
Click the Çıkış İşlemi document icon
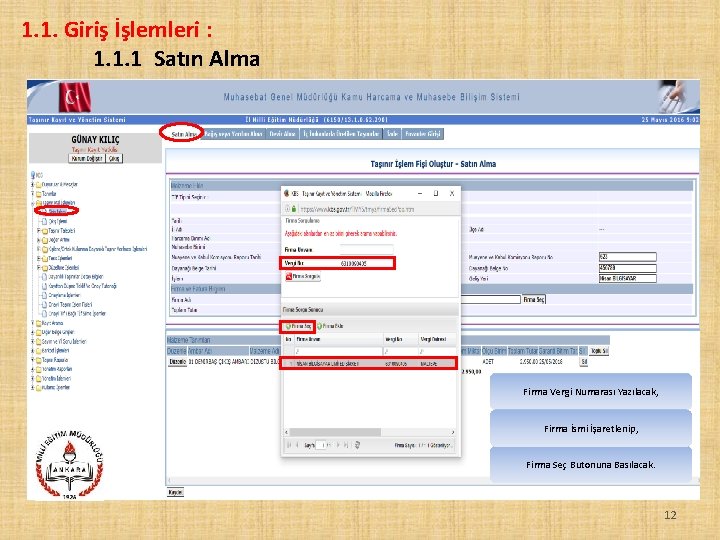[x=45, y=221]
